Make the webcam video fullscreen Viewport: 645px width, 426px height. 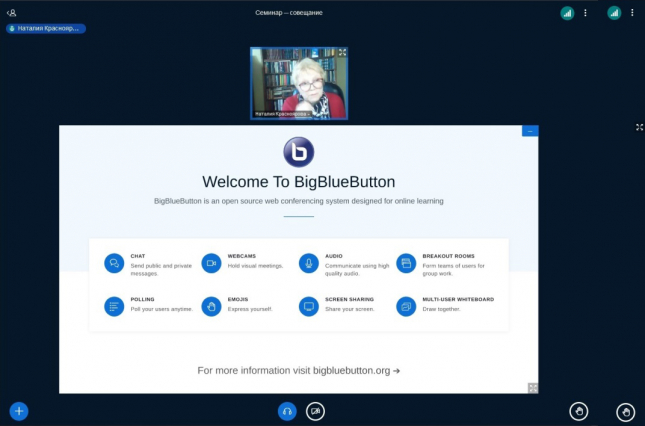(x=342, y=52)
